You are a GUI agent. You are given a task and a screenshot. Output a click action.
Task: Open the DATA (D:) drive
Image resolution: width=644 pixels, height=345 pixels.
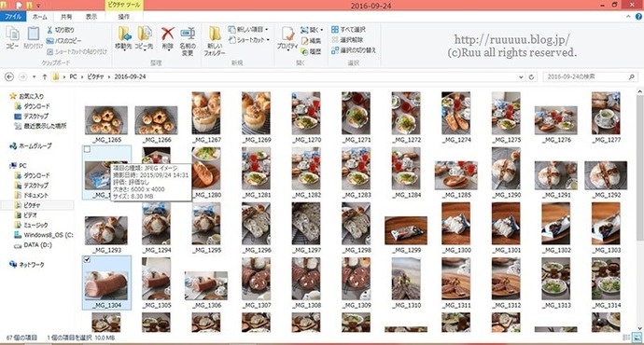click(34, 245)
